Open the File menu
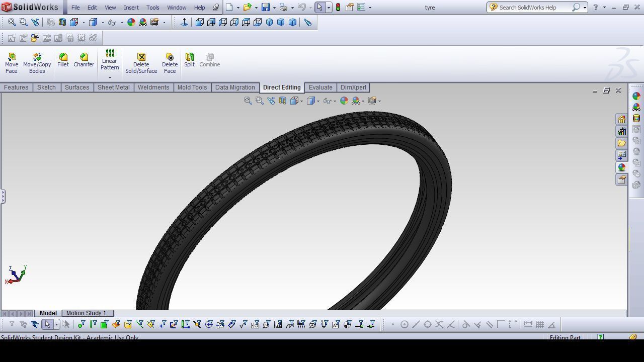Image resolution: width=644 pixels, height=362 pixels. coord(75,8)
